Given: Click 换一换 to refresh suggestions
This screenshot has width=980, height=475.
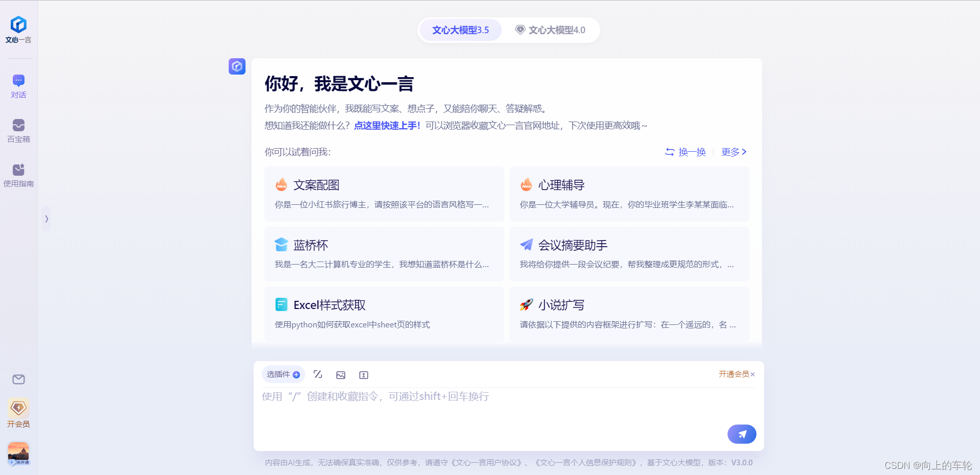Looking at the screenshot, I should pyautogui.click(x=685, y=152).
